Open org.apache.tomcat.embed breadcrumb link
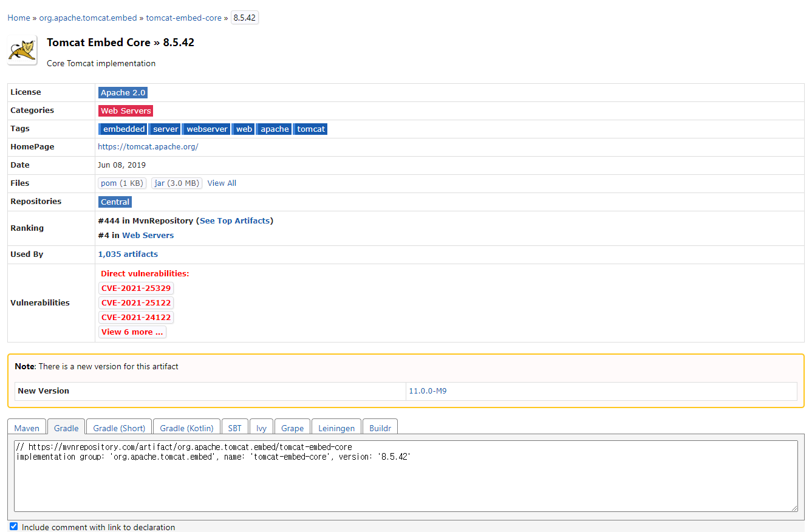Screen dimensions: 812x532 click(88, 18)
